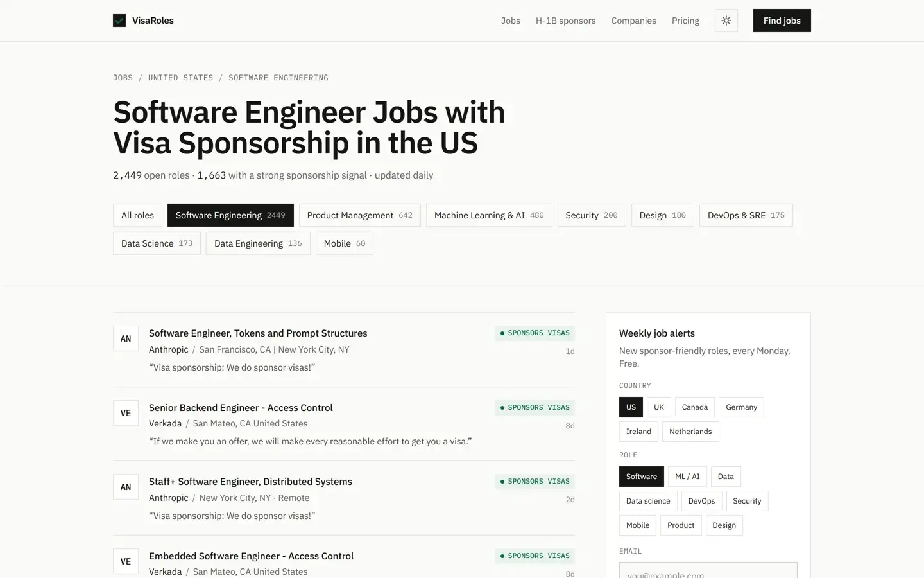Image resolution: width=924 pixels, height=578 pixels.
Task: Toggle Mobile role in job alerts
Action: pyautogui.click(x=638, y=525)
